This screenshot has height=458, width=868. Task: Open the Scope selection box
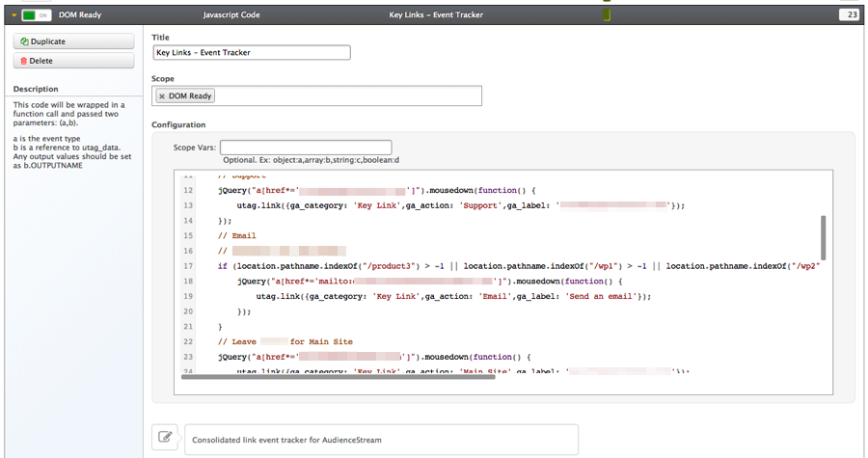[x=347, y=96]
